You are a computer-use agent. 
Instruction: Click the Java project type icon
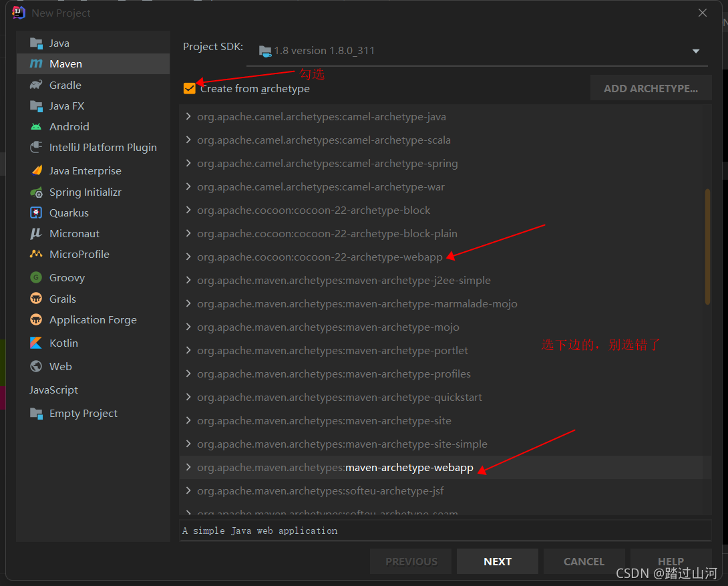click(36, 43)
